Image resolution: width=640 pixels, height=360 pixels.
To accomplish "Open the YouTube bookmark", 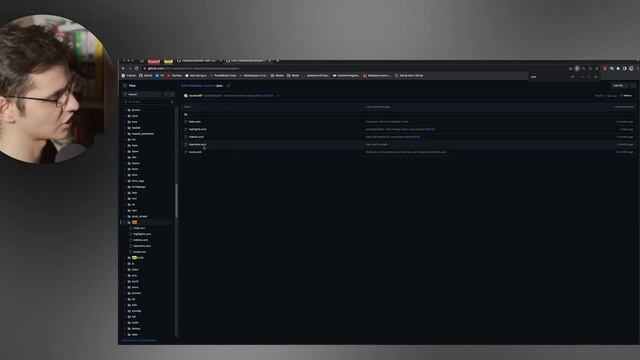I will [x=175, y=76].
